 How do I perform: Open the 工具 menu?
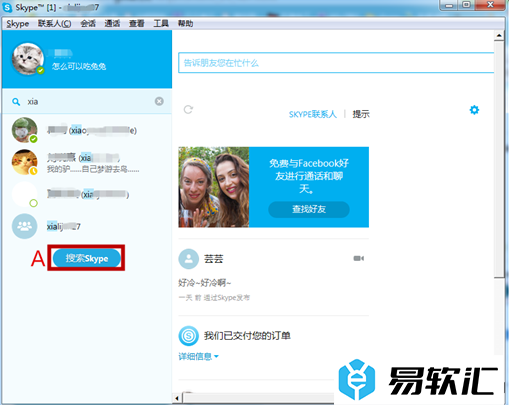pyautogui.click(x=161, y=24)
